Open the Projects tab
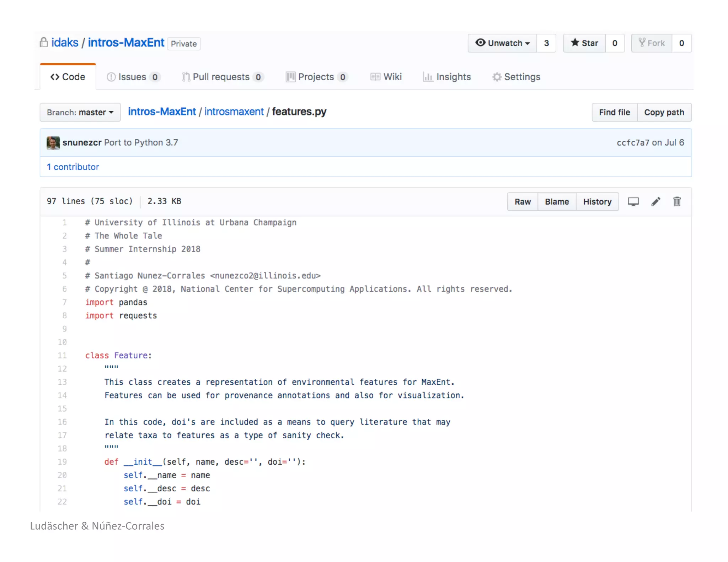Image resolution: width=728 pixels, height=562 pixels. (316, 77)
